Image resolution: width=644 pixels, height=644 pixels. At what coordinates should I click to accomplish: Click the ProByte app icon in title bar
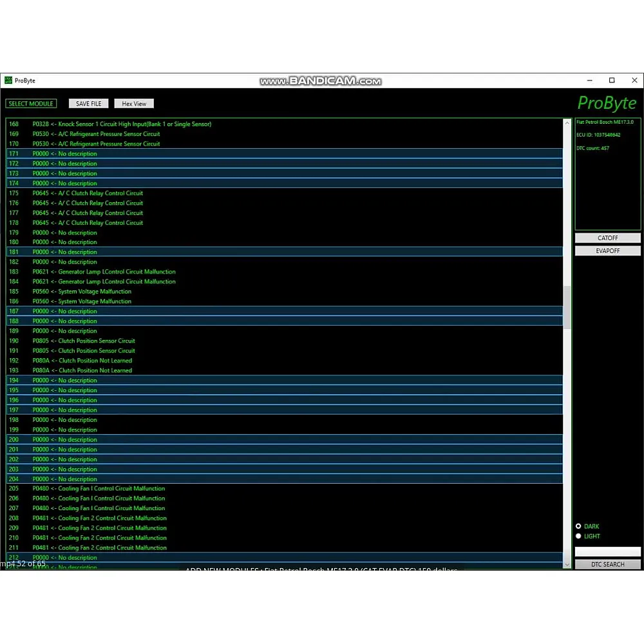tap(8, 80)
